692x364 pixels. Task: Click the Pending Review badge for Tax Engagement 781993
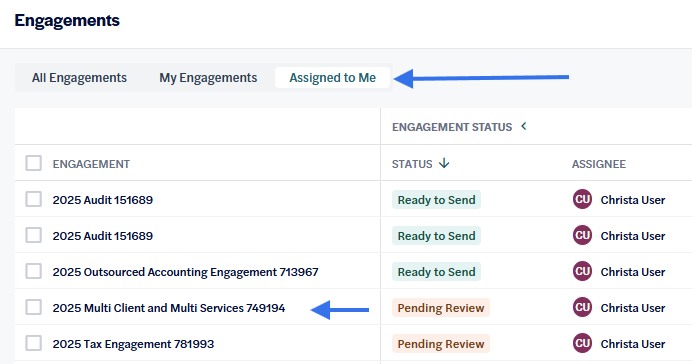click(441, 344)
